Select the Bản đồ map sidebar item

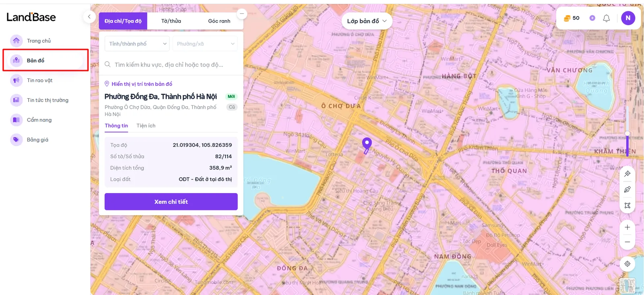point(45,60)
